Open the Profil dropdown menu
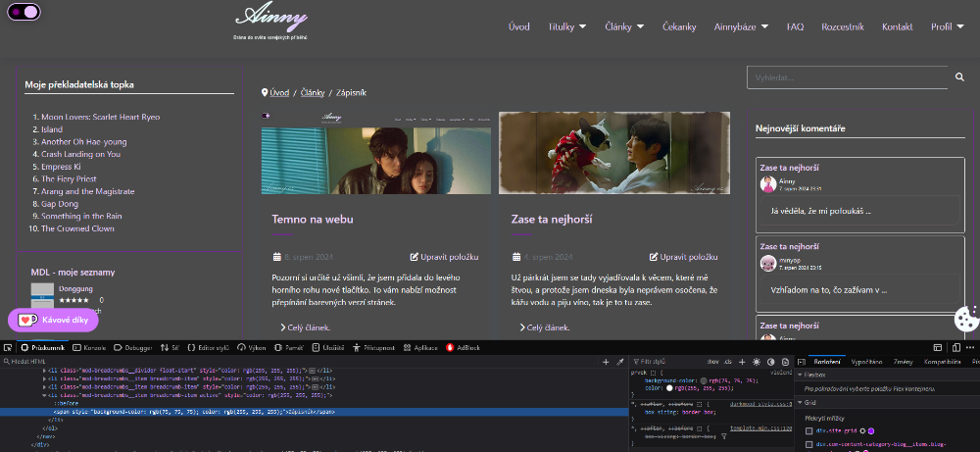 (948, 26)
